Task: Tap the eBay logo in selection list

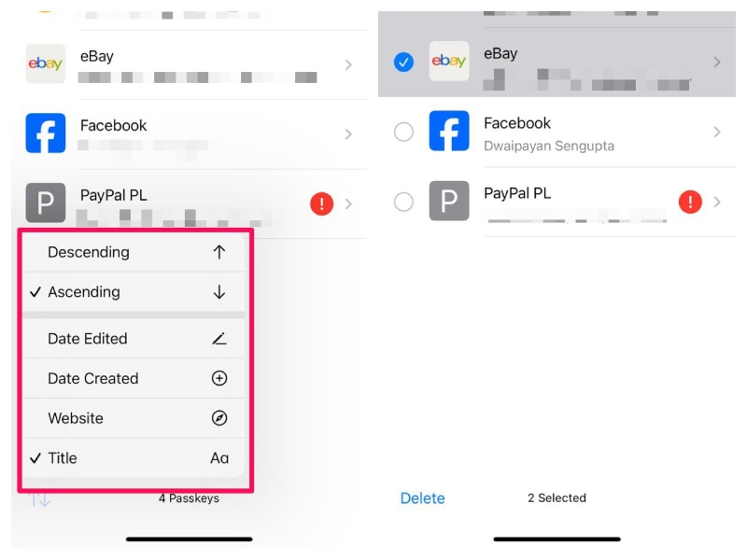Action: tap(449, 61)
